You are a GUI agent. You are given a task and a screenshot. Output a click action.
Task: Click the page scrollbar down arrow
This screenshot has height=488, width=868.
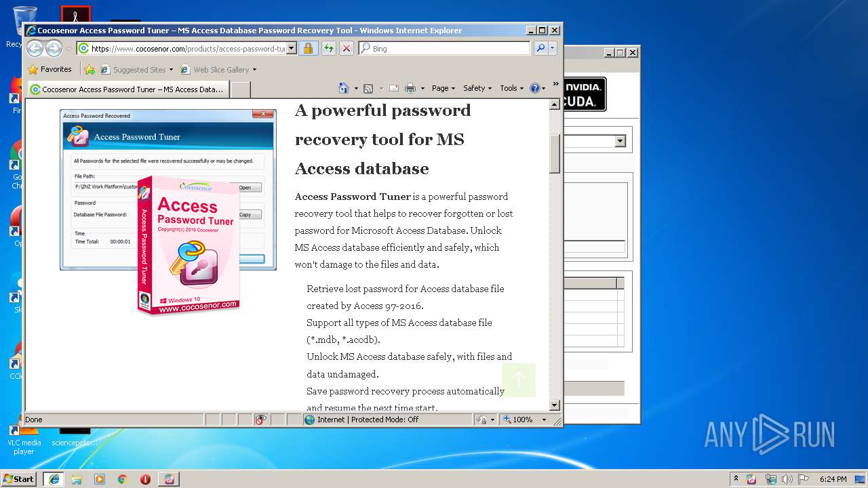[x=555, y=405]
